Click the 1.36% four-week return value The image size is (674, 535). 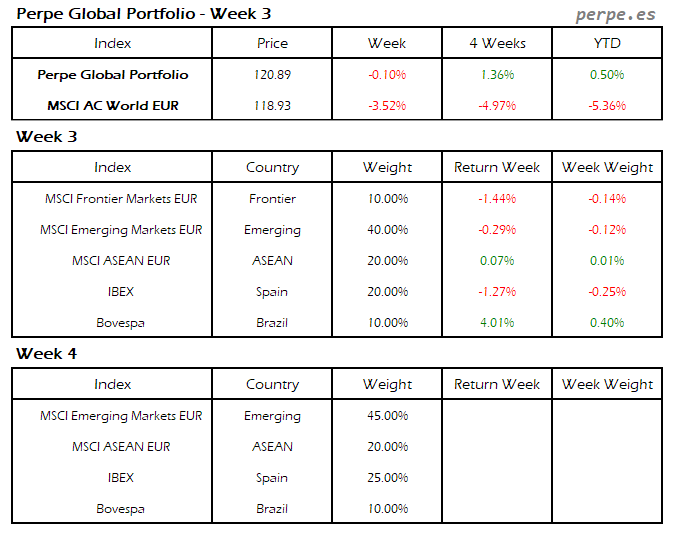pyautogui.click(x=497, y=75)
